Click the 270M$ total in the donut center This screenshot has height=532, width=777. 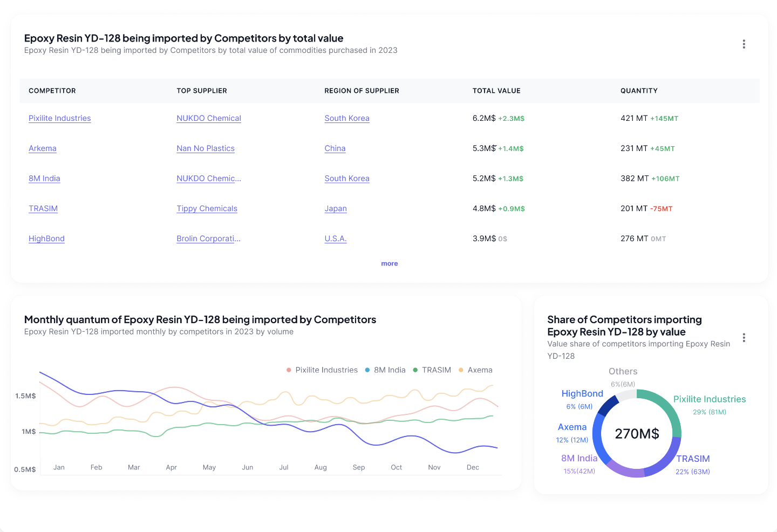pyautogui.click(x=637, y=433)
